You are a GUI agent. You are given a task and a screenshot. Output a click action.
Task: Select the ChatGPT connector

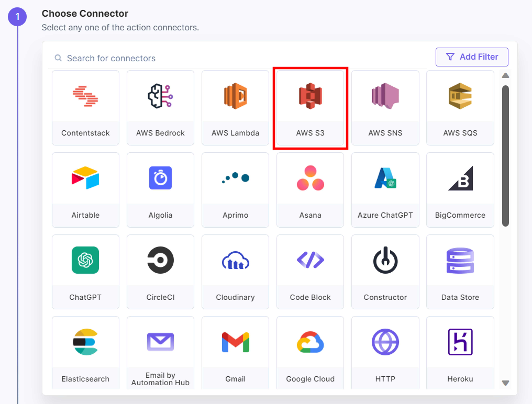click(85, 272)
